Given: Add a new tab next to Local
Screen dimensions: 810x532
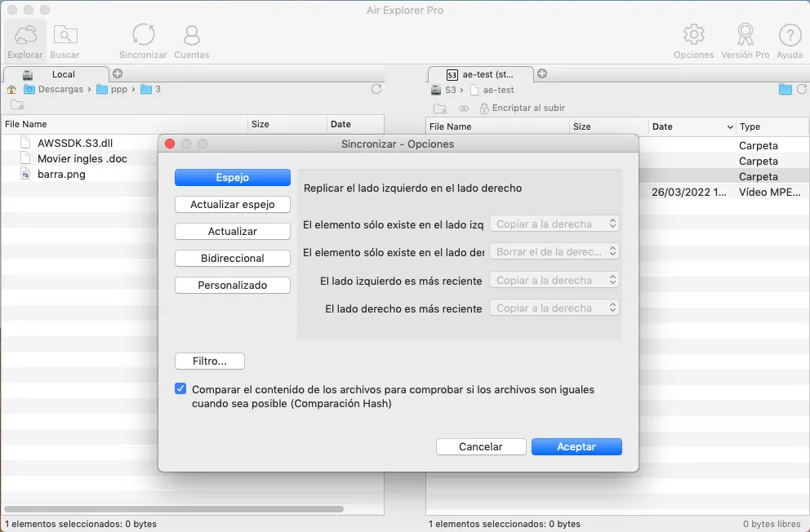Looking at the screenshot, I should (118, 73).
